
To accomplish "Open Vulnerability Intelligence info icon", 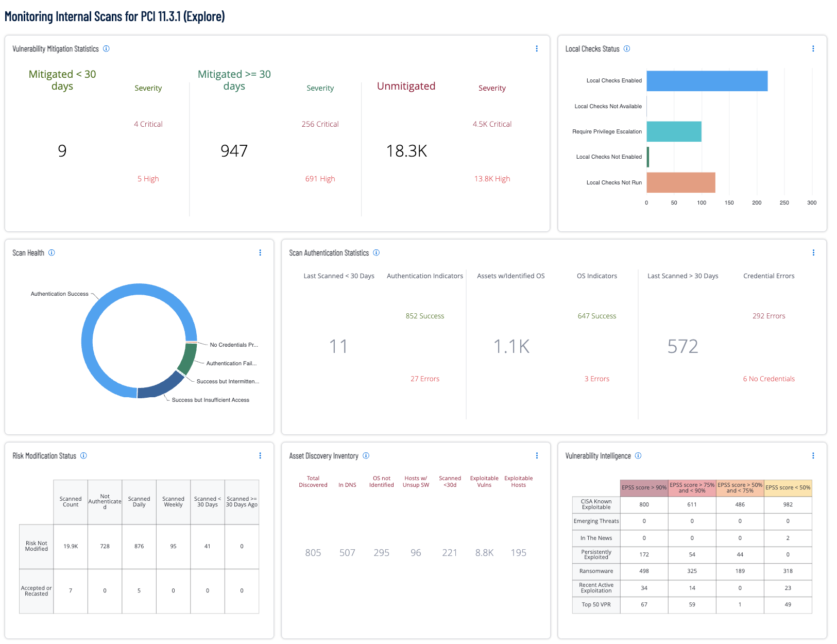I will 638,456.
